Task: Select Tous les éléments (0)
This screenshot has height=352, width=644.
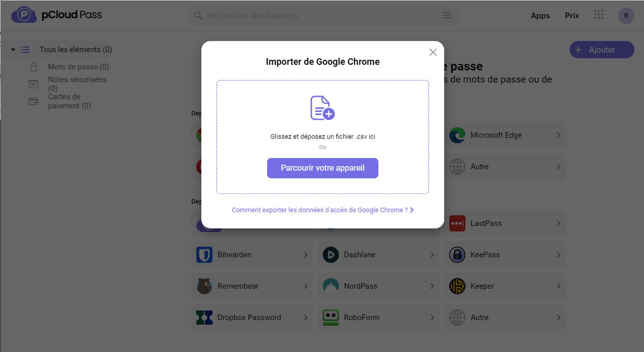Action: tap(76, 49)
